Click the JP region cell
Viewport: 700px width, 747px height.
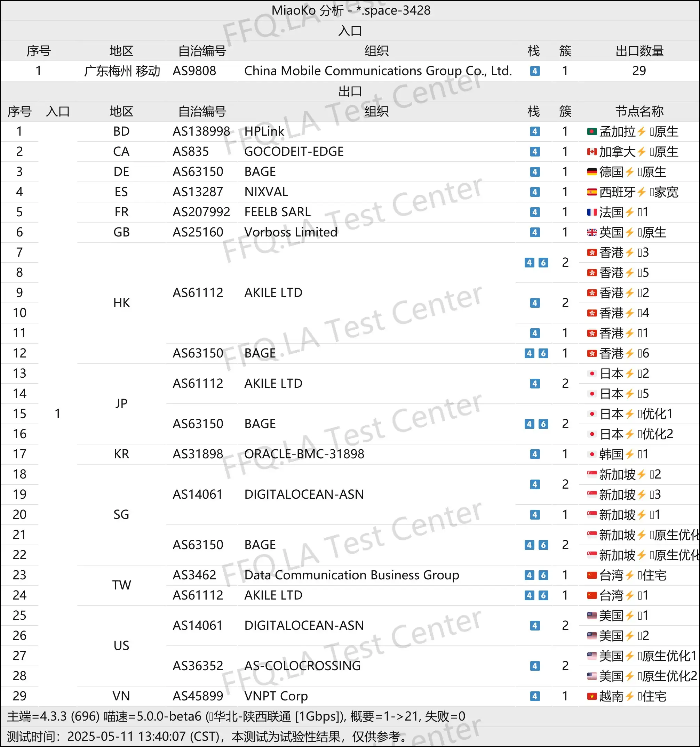coord(121,403)
